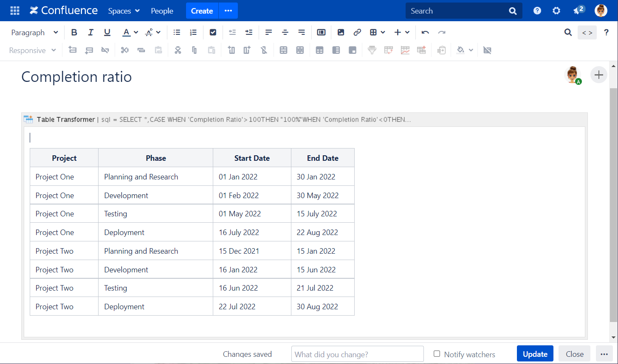Outdent the current line
The width and height of the screenshot is (618, 364).
232,32
